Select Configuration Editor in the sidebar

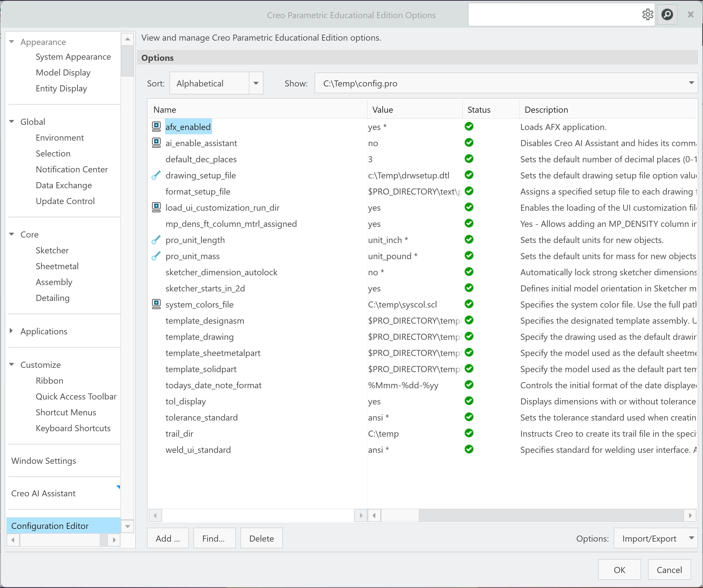pyautogui.click(x=63, y=525)
